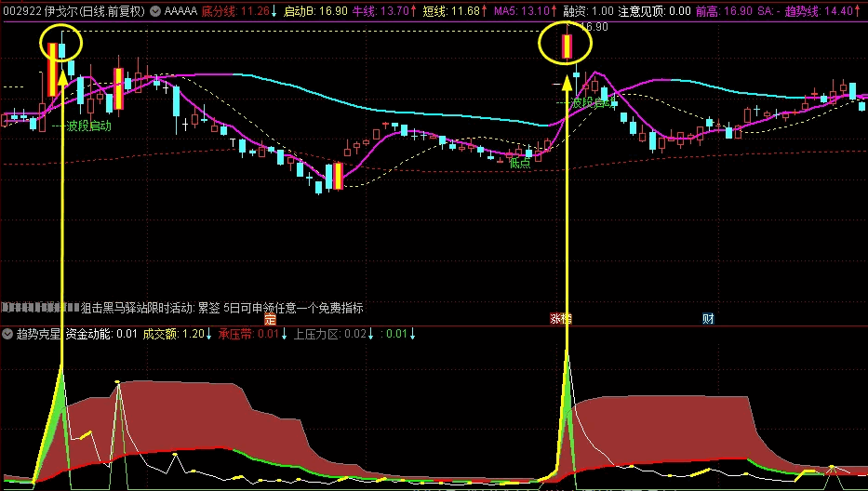Screen dimensions: 868x491
Task: Click the 低点 low-point marker on chart
Action: [x=518, y=163]
